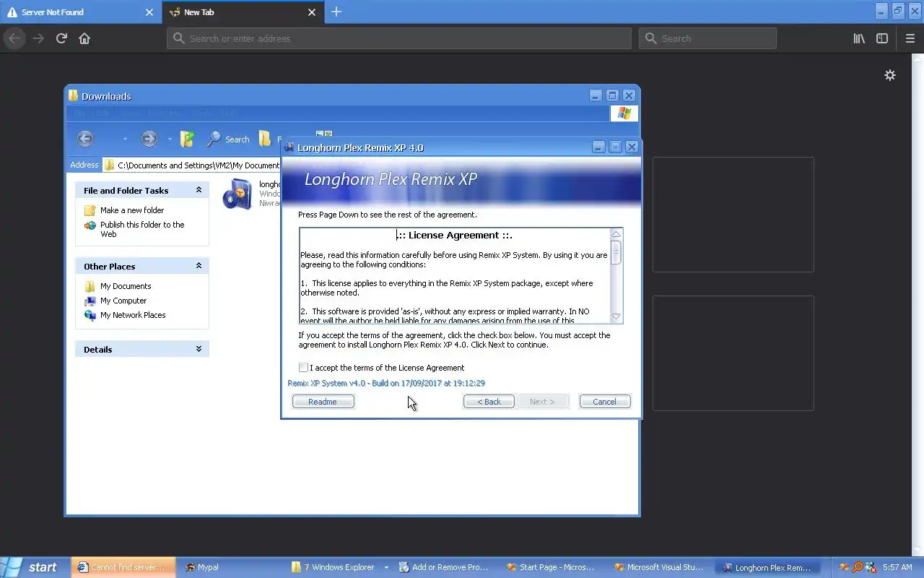924x578 pixels.
Task: Expand the Details panel
Action: pyautogui.click(x=199, y=349)
